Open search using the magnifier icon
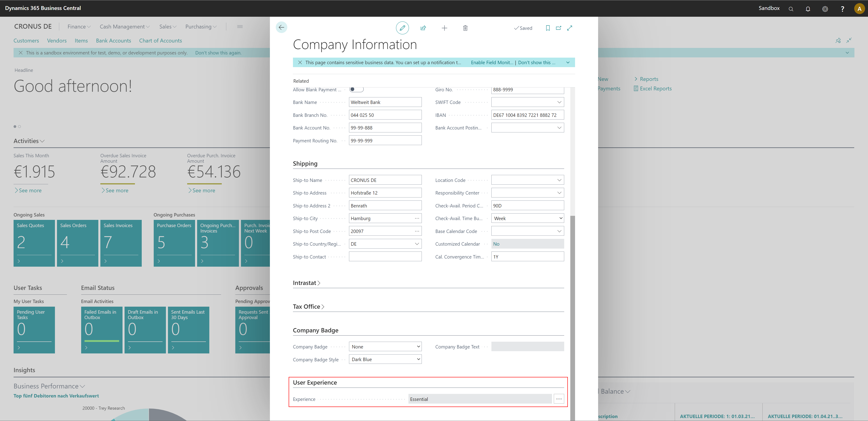868x421 pixels. point(791,8)
